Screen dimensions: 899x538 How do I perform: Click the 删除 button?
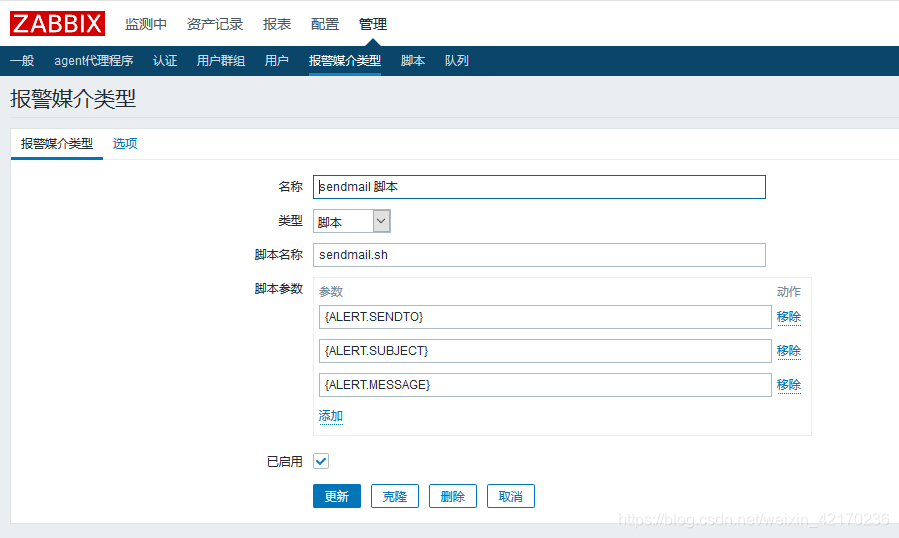coord(452,496)
